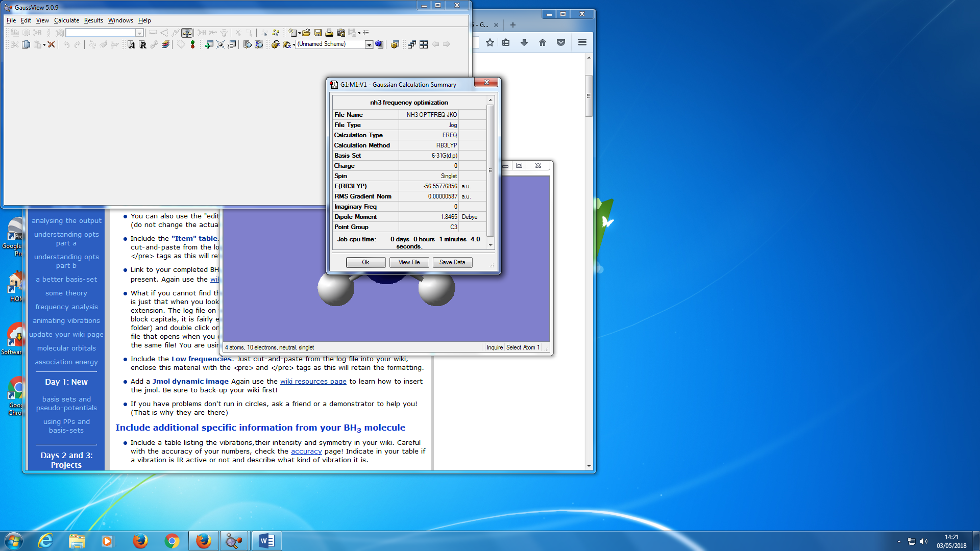980x551 pixels.
Task: Open the Results menu
Action: pyautogui.click(x=93, y=20)
